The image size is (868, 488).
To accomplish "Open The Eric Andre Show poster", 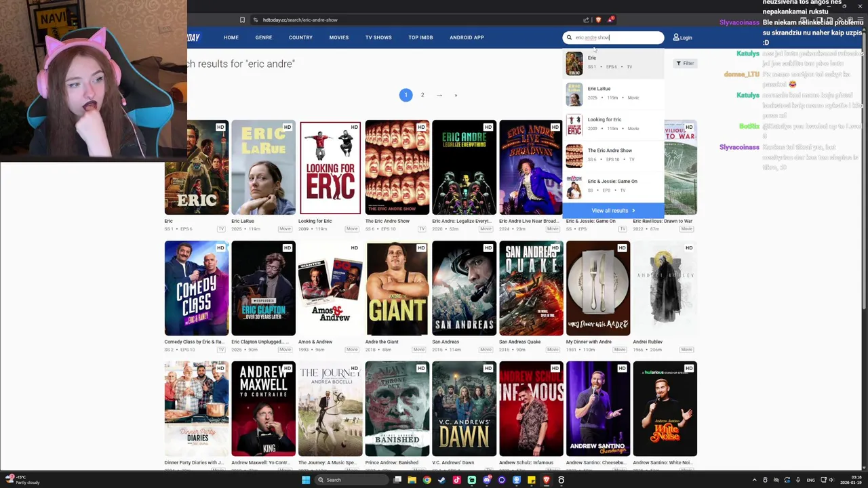I will pyautogui.click(x=397, y=167).
